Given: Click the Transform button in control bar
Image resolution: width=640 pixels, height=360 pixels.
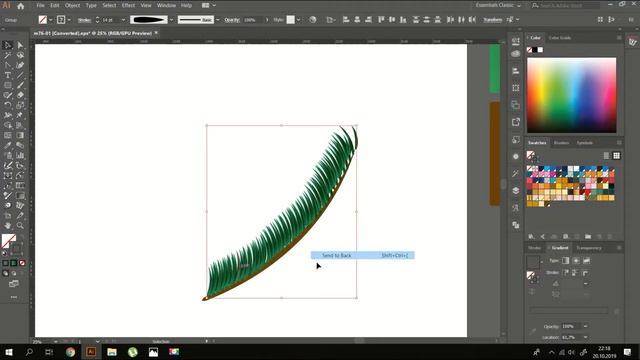Looking at the screenshot, I should (492, 20).
